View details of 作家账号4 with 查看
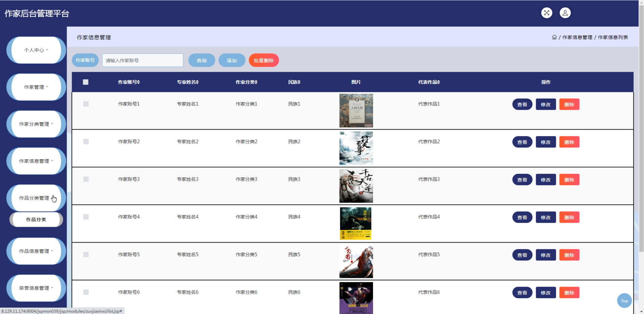644x314 pixels. tap(522, 217)
